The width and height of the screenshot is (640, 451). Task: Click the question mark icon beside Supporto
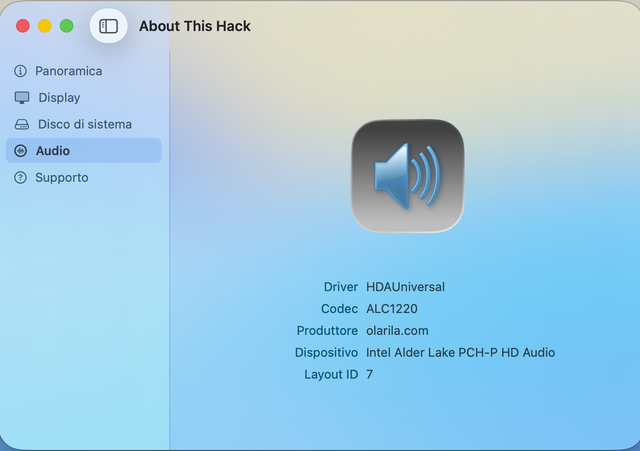[20, 178]
